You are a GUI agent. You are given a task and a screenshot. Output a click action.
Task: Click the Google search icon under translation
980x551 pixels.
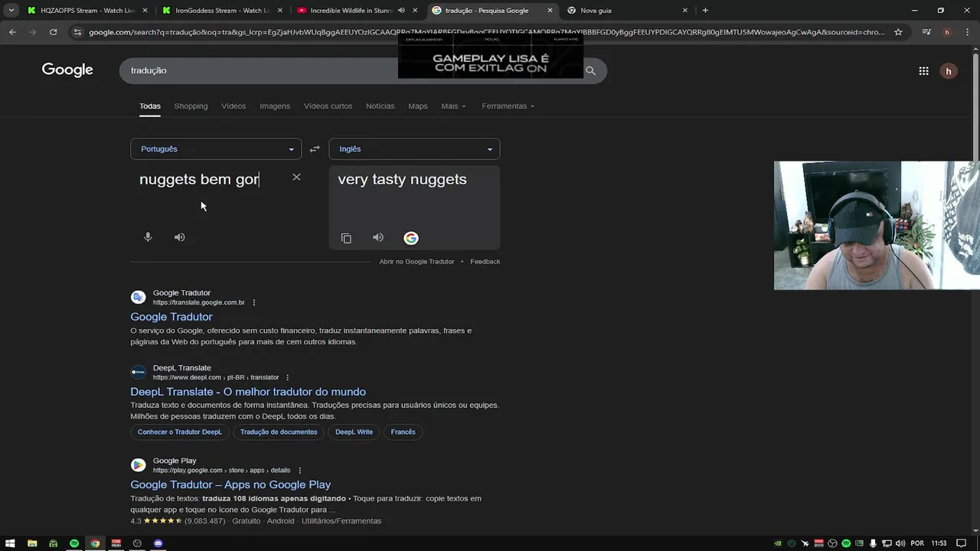[411, 238]
